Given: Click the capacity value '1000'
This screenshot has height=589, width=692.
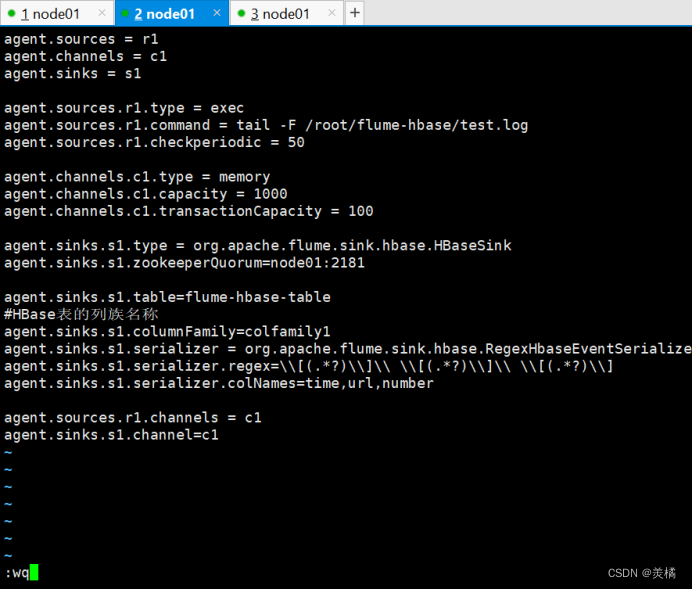Looking at the screenshot, I should [x=271, y=194].
